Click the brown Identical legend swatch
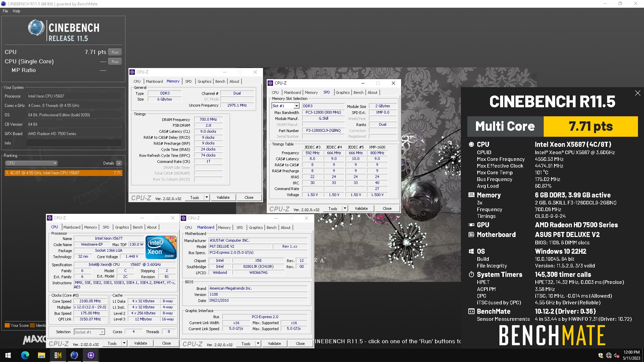 [33, 325]
